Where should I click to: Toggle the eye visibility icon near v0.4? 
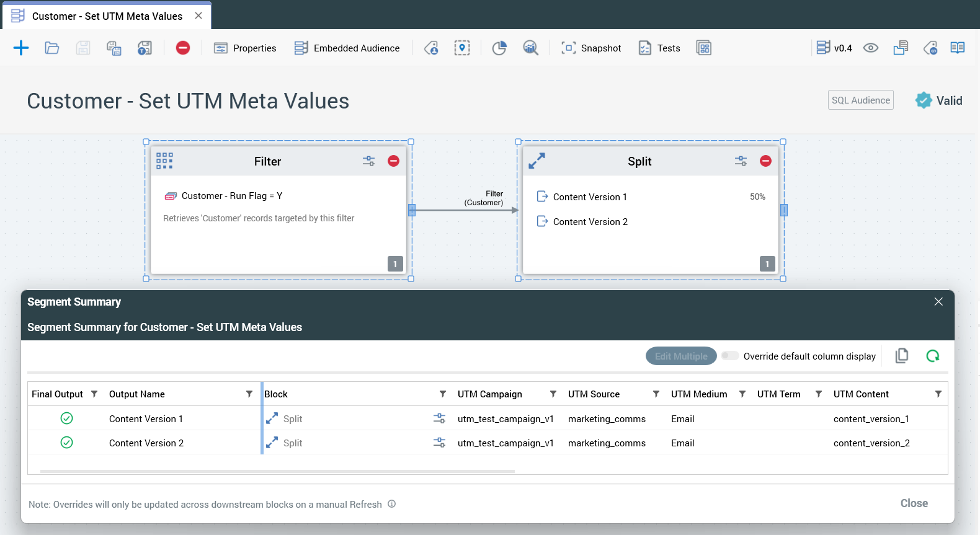871,48
